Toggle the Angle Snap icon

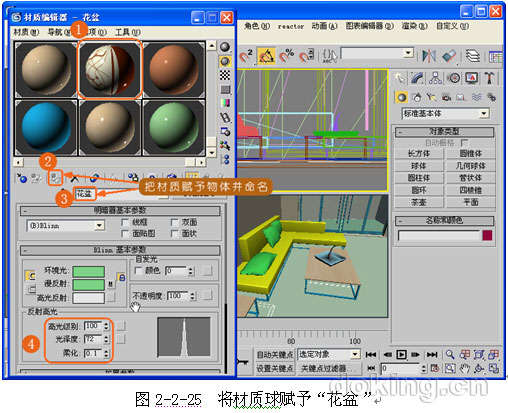pyautogui.click(x=267, y=56)
